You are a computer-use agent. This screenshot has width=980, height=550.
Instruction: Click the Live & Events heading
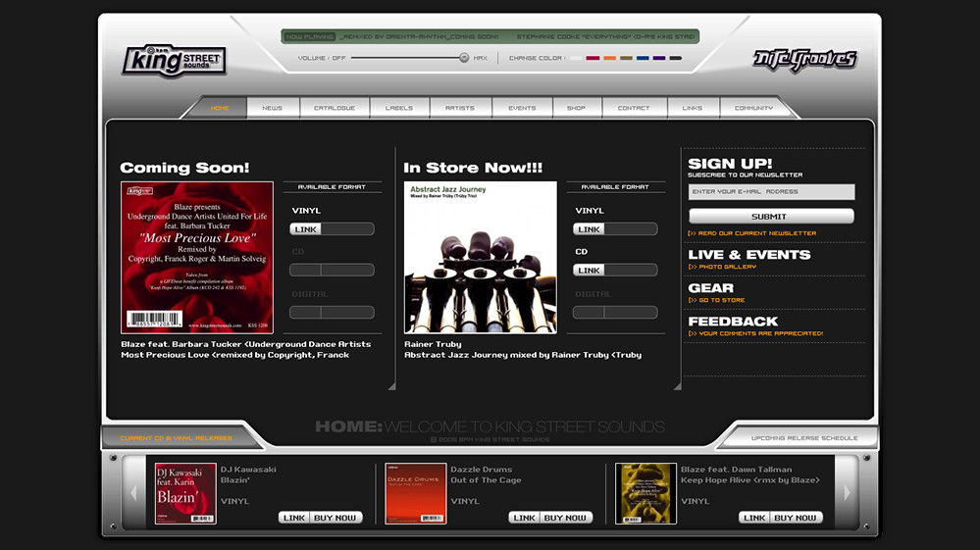[748, 255]
